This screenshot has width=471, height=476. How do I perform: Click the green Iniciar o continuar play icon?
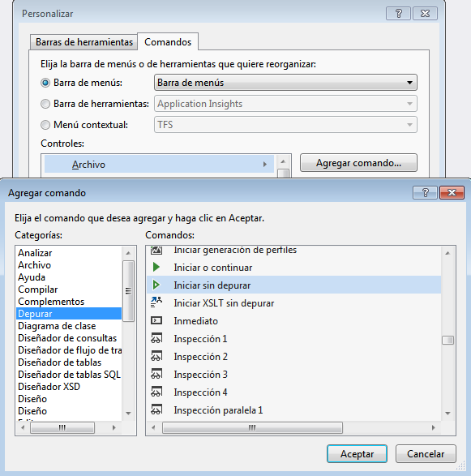point(156,267)
